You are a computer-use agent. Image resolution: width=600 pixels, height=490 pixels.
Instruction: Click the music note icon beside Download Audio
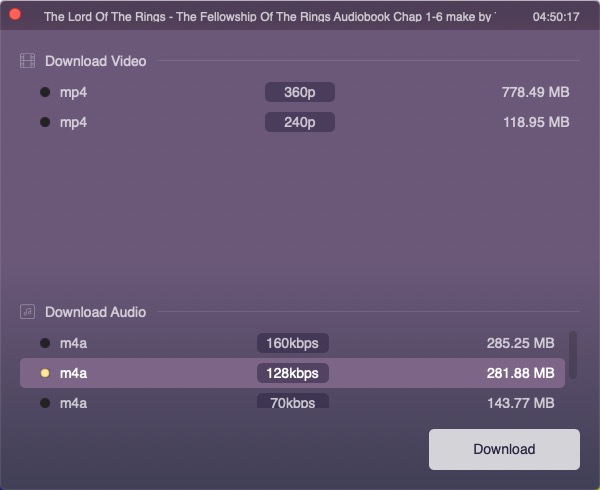(x=28, y=312)
